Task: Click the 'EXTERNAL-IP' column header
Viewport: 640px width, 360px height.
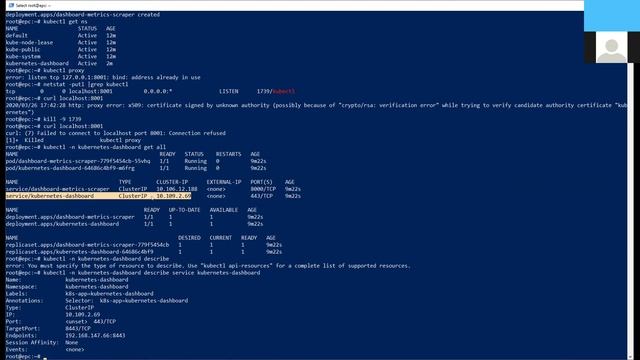Action: 224,182
